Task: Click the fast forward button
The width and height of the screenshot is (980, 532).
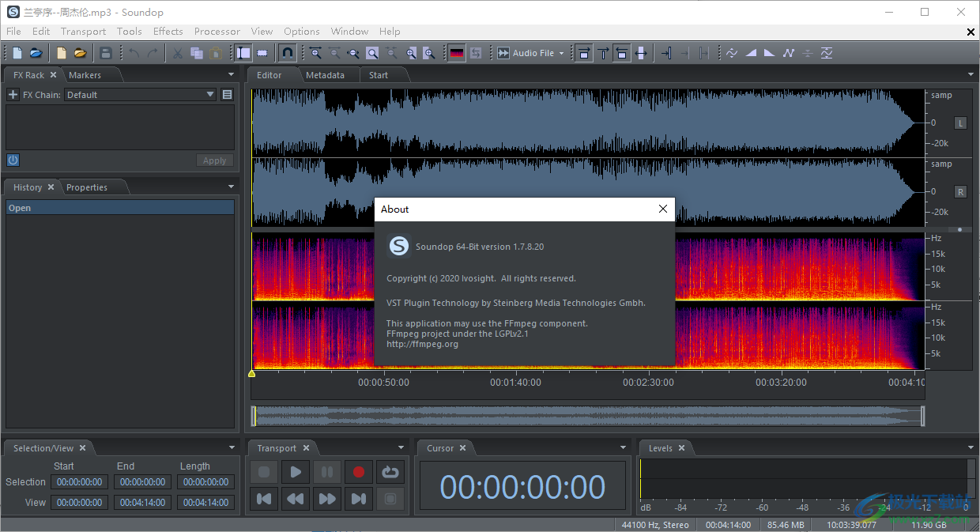Action: pos(327,499)
